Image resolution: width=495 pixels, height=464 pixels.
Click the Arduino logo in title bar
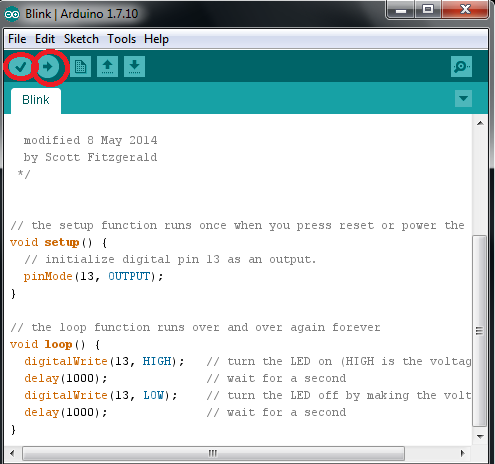(12, 14)
